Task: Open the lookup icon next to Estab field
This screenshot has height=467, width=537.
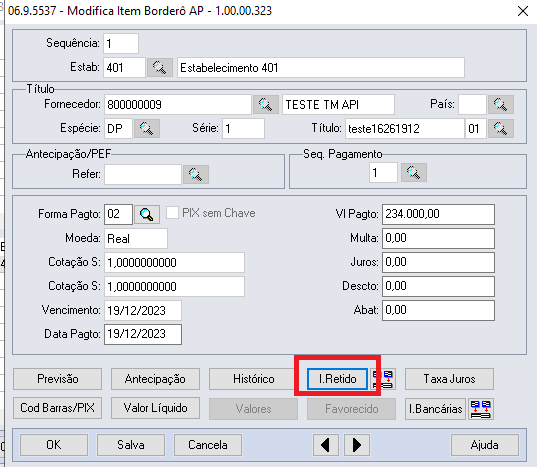Action: tap(160, 67)
